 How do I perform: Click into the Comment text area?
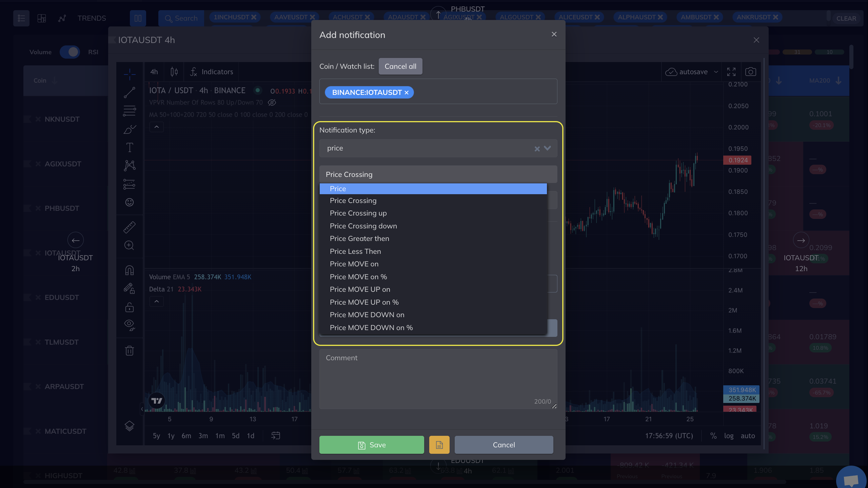coord(438,379)
